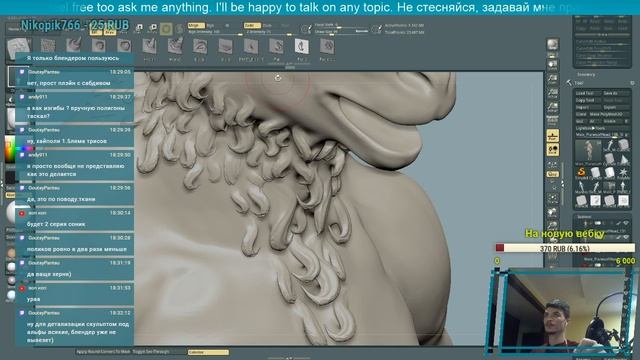Image resolution: width=640 pixels, height=360 pixels.
Task: Click the main color picker square
Action: 10,148
